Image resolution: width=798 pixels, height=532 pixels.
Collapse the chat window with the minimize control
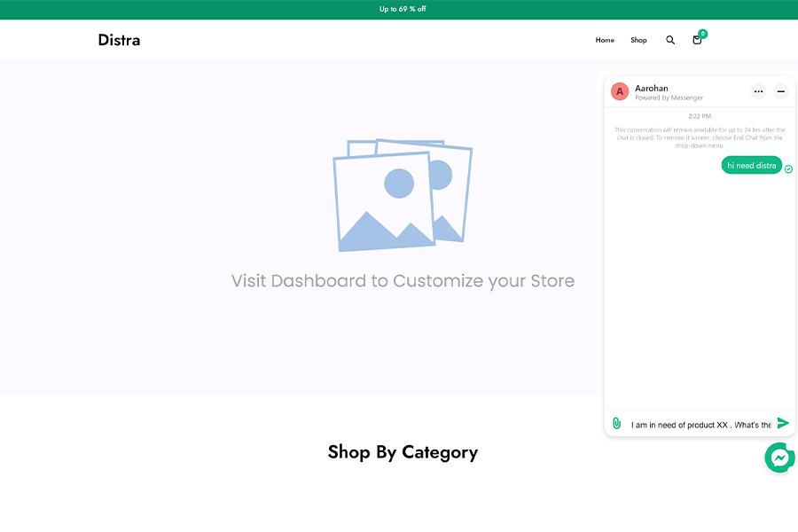coord(781,91)
